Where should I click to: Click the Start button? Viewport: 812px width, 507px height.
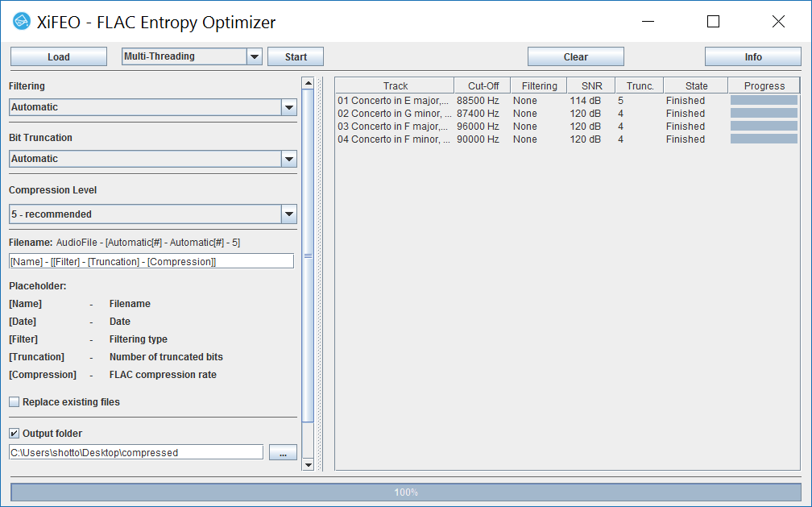pos(296,56)
